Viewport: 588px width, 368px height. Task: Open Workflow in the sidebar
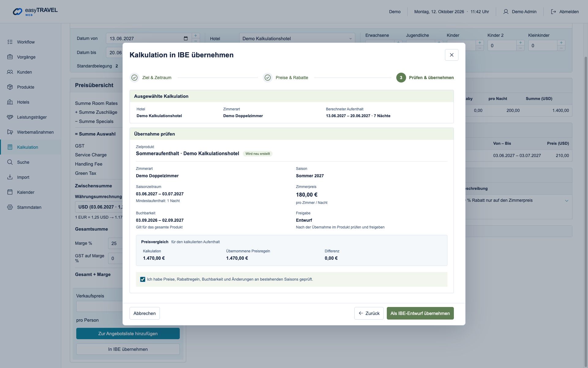(30, 42)
